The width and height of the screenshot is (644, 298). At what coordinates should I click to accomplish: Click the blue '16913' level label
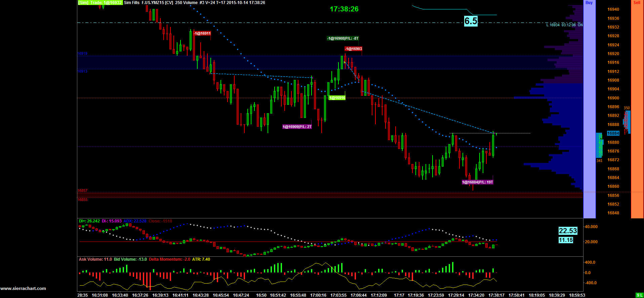[83, 71]
